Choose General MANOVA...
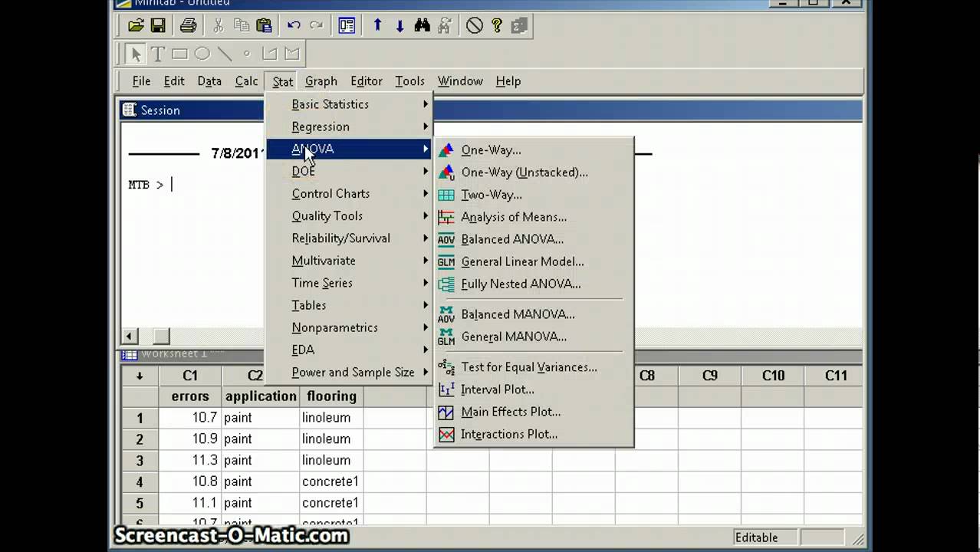 (534, 337)
